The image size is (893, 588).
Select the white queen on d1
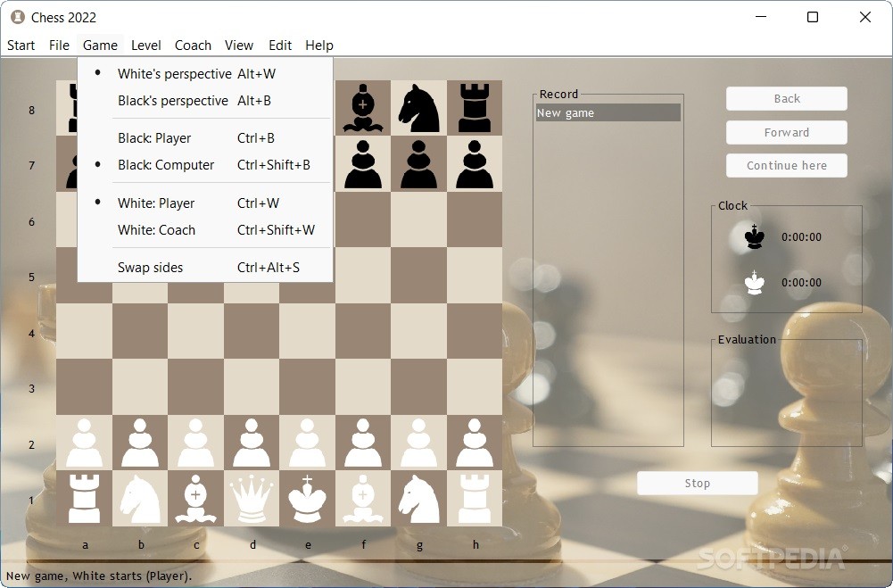pos(252,499)
